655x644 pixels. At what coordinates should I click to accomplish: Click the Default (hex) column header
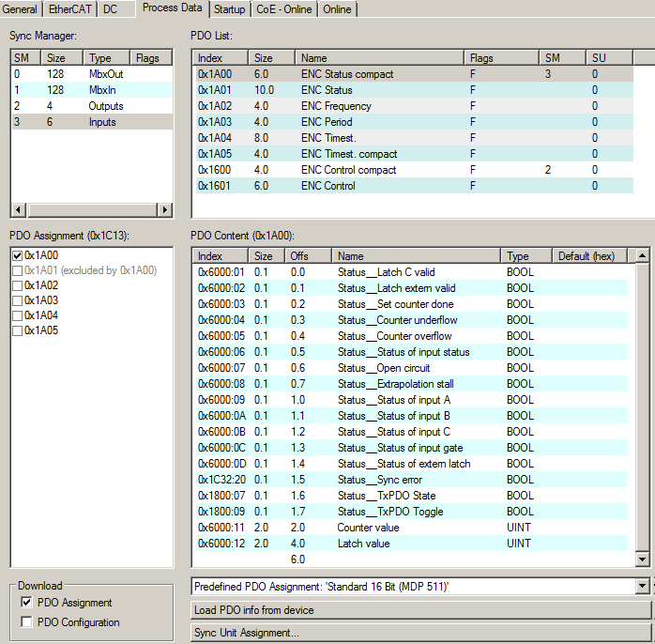590,255
